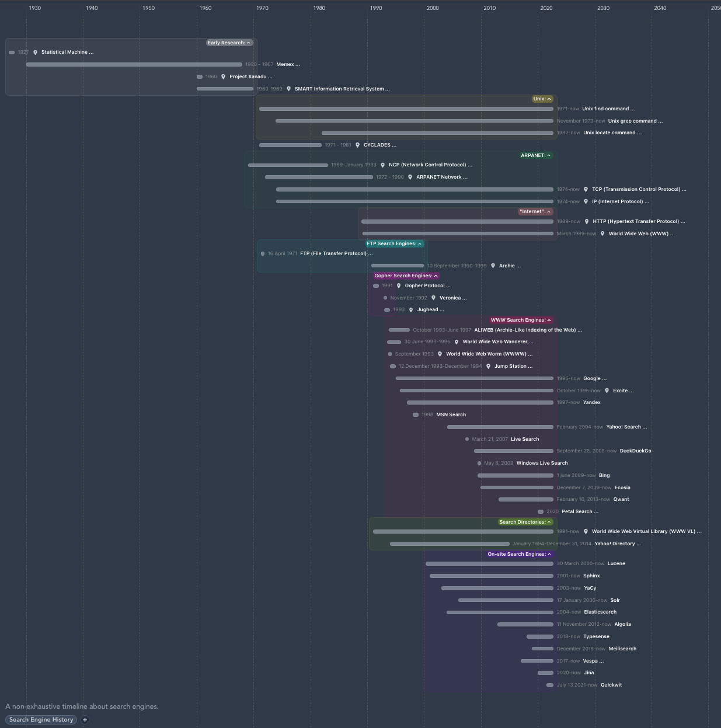Select the Memex timeline bar

(x=134, y=65)
